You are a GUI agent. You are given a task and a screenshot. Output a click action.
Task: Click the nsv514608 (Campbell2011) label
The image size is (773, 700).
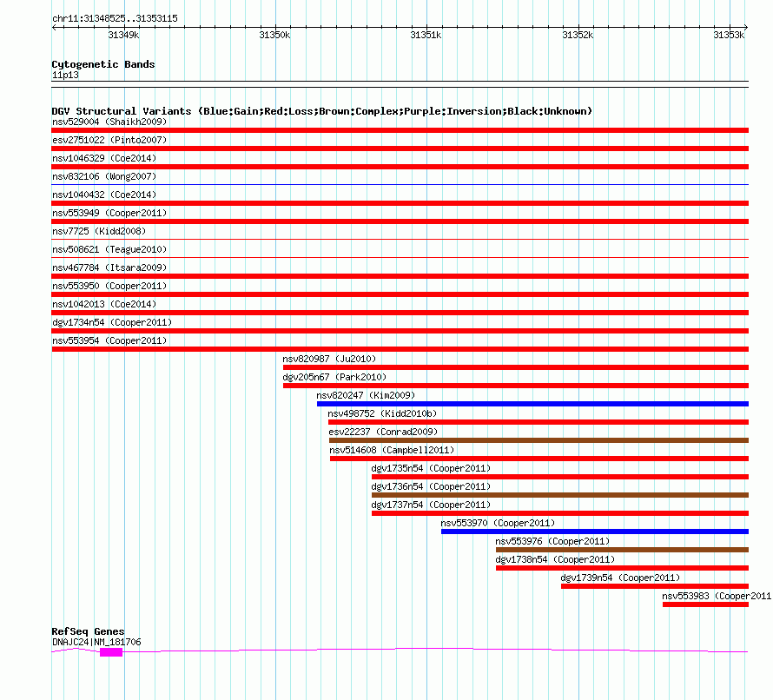click(x=392, y=450)
